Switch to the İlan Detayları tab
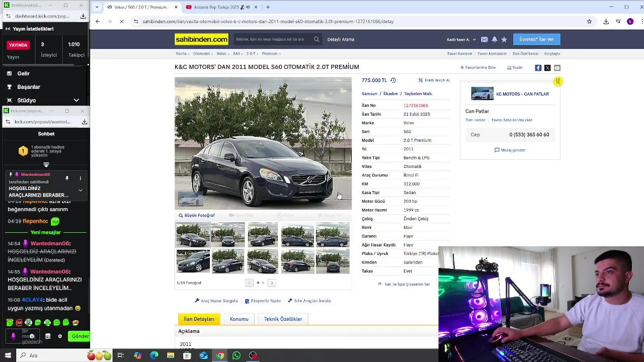Viewport: 644px width, 362px height. (x=199, y=319)
